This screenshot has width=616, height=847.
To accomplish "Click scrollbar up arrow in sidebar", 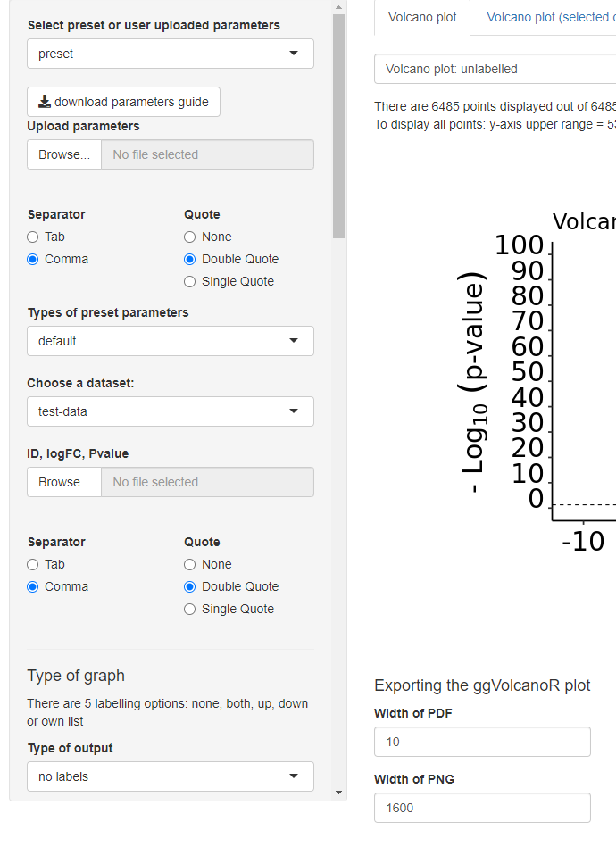I will (339, 7).
